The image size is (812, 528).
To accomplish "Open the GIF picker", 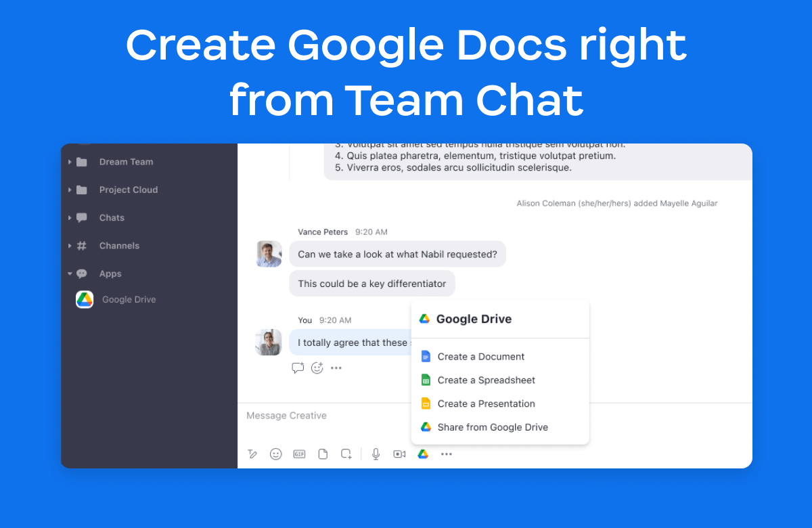I will click(299, 454).
